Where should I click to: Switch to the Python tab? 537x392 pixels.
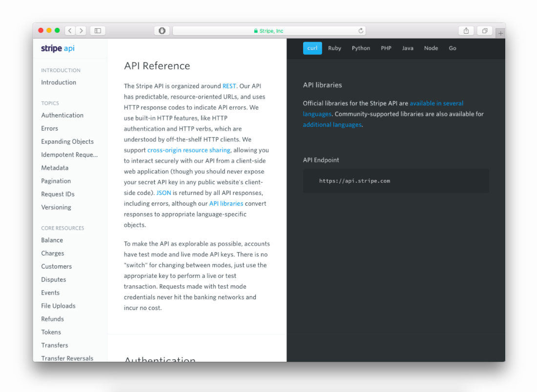pos(361,48)
